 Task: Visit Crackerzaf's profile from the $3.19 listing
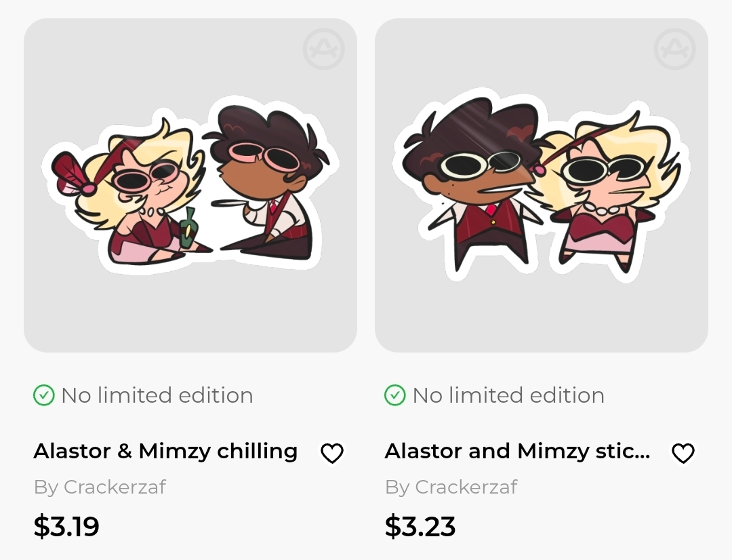(x=115, y=487)
